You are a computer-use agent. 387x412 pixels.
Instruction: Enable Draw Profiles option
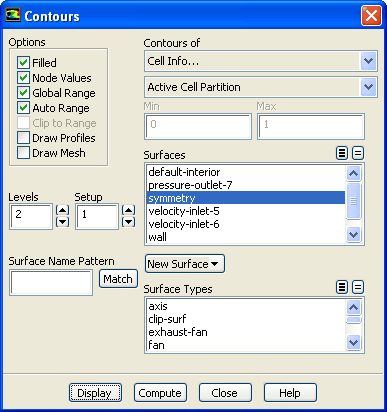click(x=23, y=138)
